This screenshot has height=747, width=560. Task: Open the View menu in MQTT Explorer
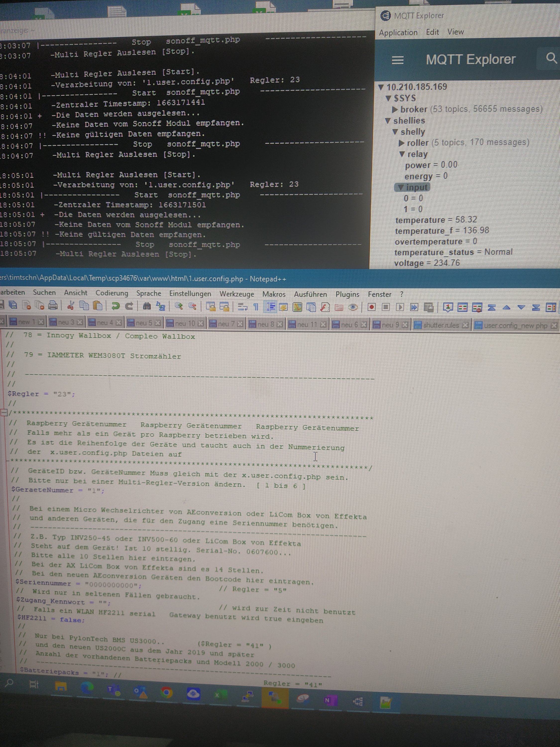click(x=455, y=32)
